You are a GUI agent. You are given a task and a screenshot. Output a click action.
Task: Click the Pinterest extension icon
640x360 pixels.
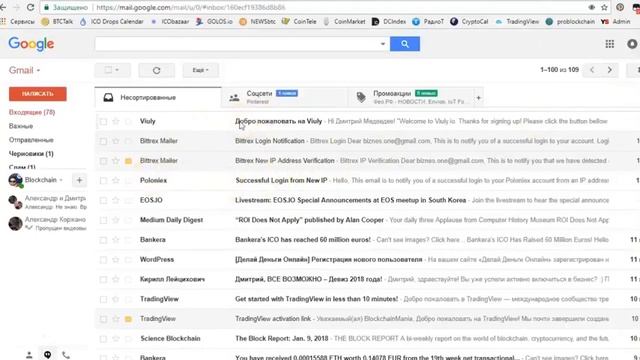tap(620, 7)
